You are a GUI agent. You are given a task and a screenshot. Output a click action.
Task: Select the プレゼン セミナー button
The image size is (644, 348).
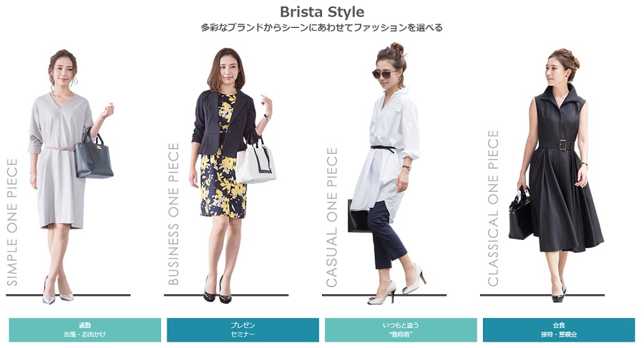[243, 329]
